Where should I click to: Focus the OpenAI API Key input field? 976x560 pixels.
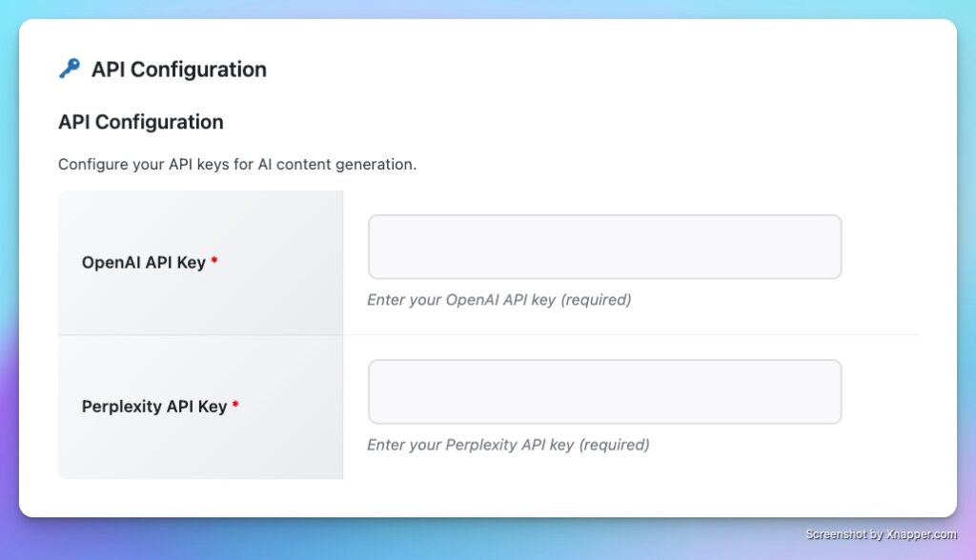pyautogui.click(x=604, y=247)
